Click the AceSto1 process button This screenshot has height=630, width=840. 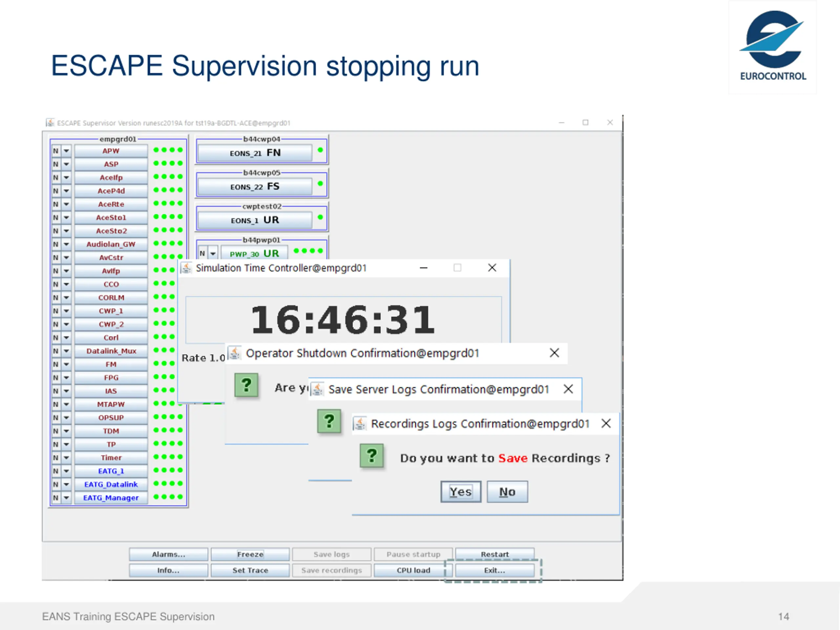(x=111, y=217)
